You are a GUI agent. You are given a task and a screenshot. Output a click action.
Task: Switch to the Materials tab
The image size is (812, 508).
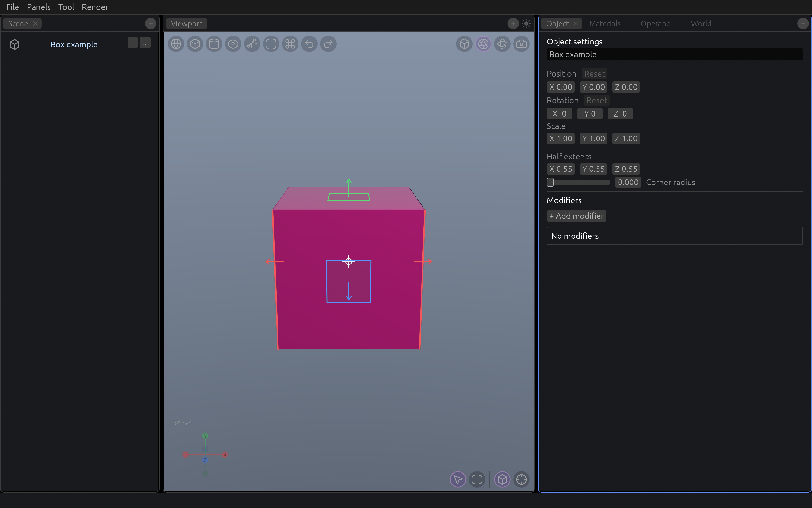[605, 23]
